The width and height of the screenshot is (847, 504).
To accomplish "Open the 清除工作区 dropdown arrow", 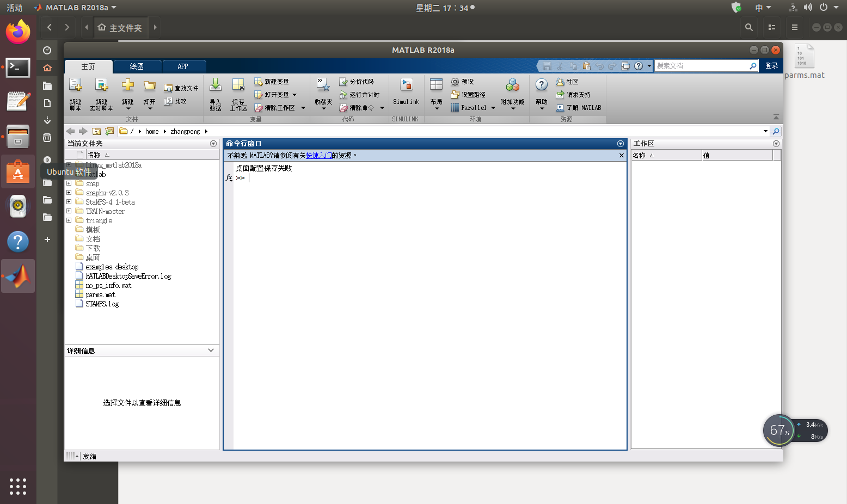I will pyautogui.click(x=303, y=108).
